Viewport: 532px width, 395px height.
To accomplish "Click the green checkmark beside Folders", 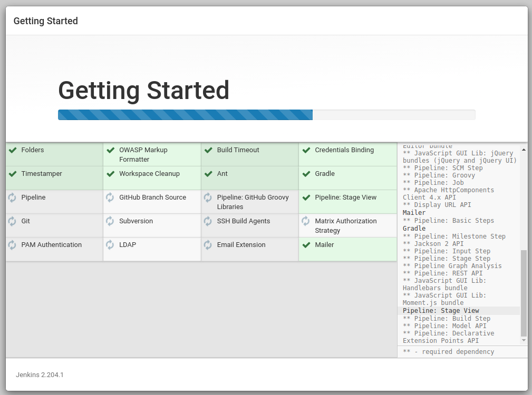I will (x=13, y=150).
